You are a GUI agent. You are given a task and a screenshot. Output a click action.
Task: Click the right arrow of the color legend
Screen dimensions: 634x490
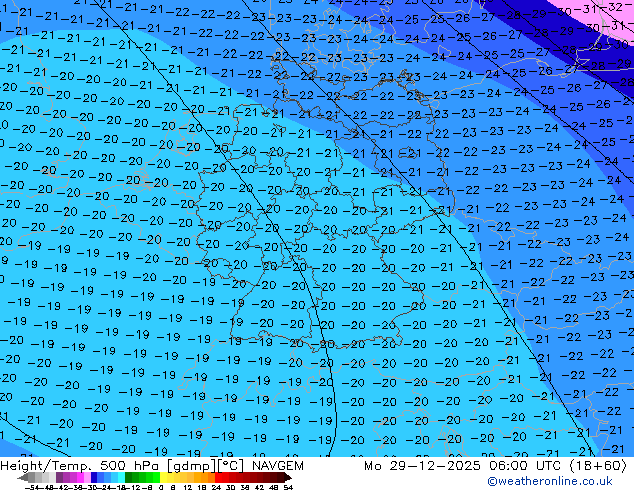(291, 478)
